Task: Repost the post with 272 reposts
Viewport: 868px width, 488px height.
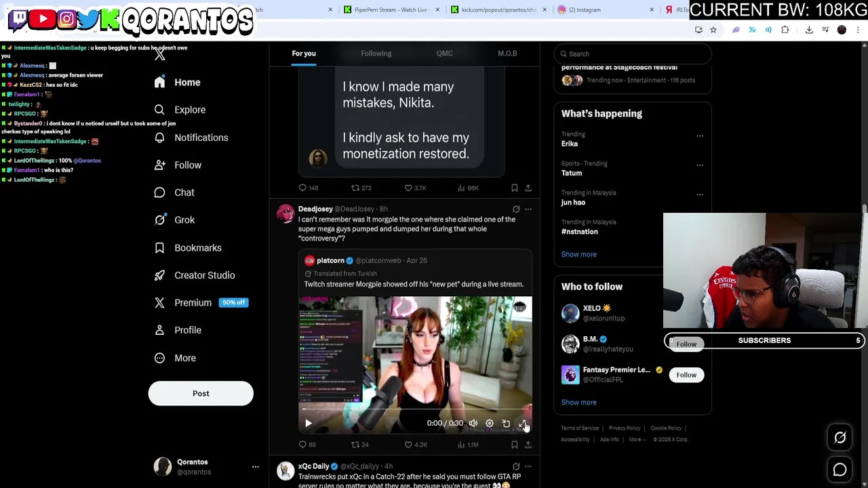Action: 361,188
